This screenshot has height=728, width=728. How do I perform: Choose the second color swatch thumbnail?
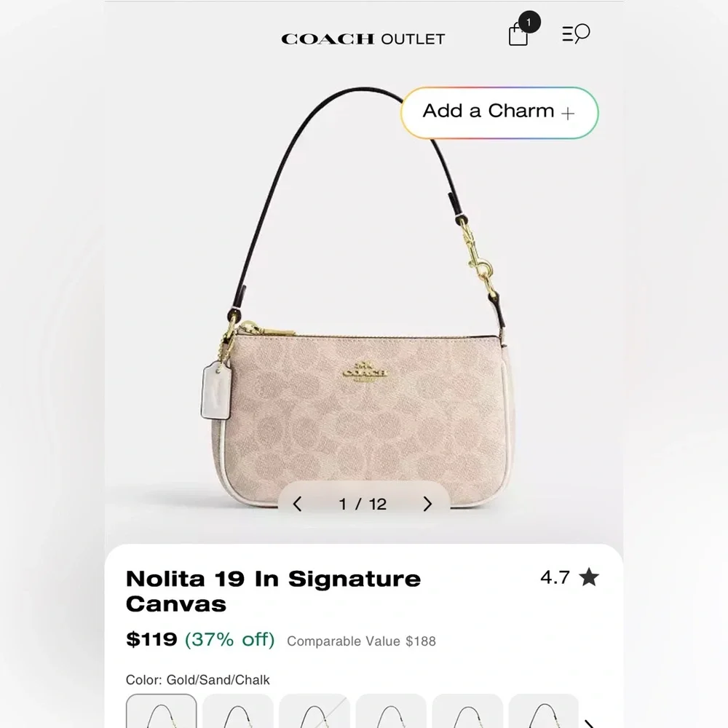pyautogui.click(x=238, y=711)
